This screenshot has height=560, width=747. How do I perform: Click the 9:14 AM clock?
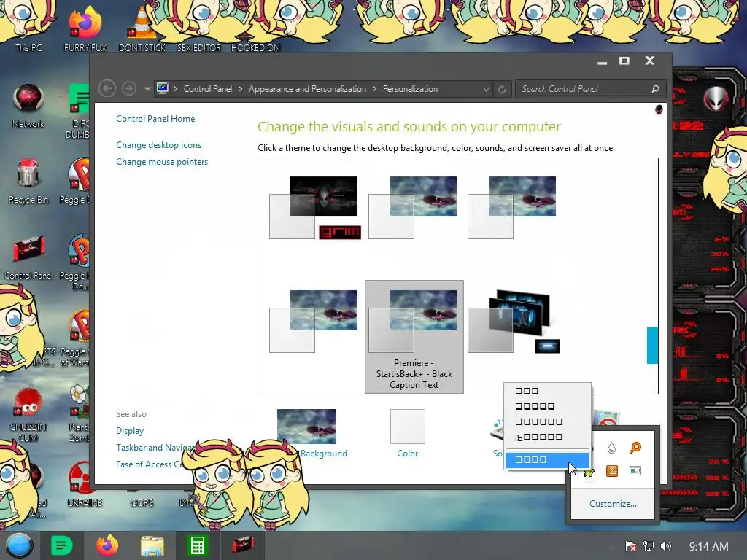708,547
